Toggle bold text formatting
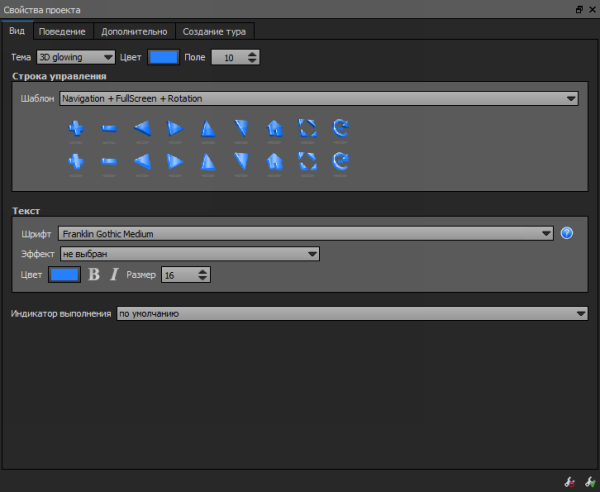Screen dimensions: 600x492 [95, 274]
